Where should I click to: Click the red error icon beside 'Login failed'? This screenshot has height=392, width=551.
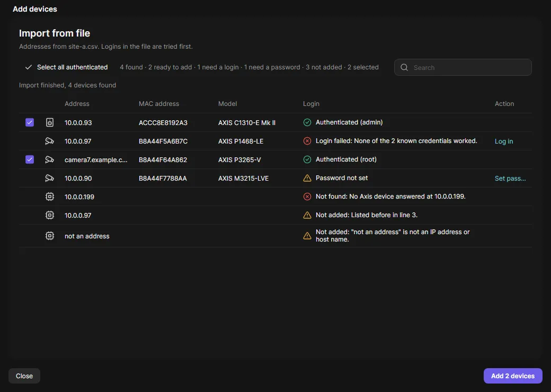tap(307, 141)
